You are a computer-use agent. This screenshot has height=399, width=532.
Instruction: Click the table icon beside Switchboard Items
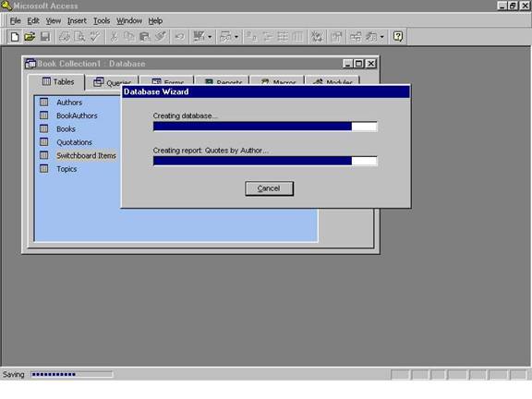(x=43, y=155)
